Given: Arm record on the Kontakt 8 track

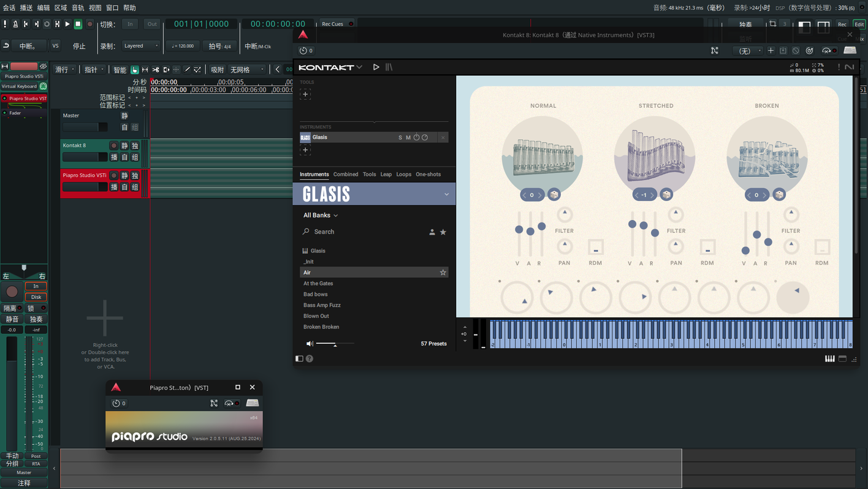Looking at the screenshot, I should pos(113,146).
